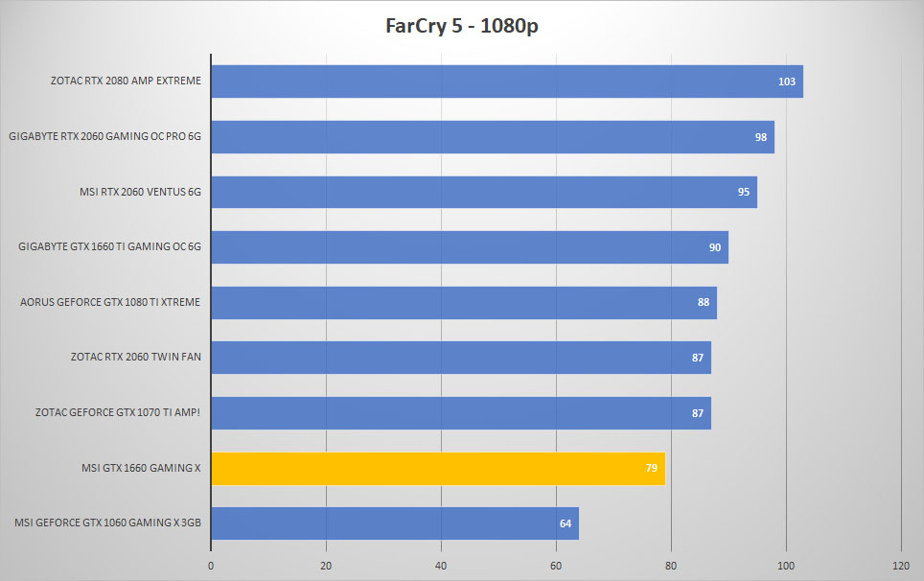The height and width of the screenshot is (581, 924).
Task: Click the data value 95
Action: coord(744,192)
